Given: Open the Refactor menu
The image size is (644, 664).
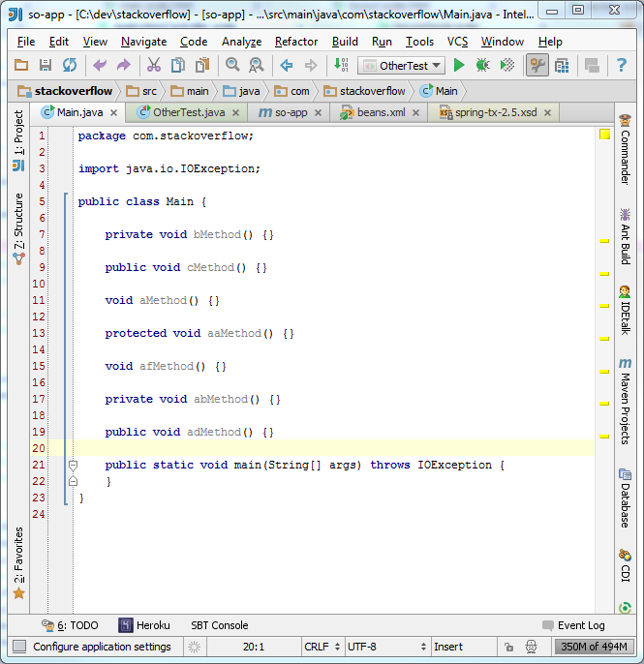Looking at the screenshot, I should 296,42.
